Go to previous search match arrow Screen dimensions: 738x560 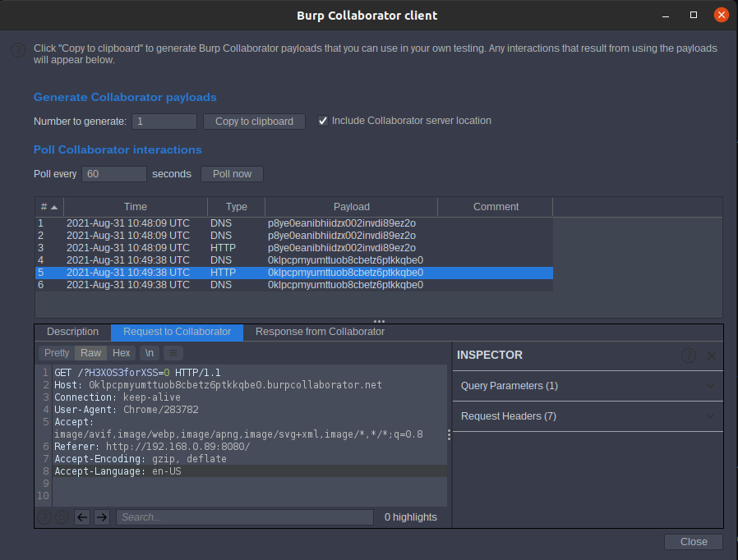coord(82,517)
